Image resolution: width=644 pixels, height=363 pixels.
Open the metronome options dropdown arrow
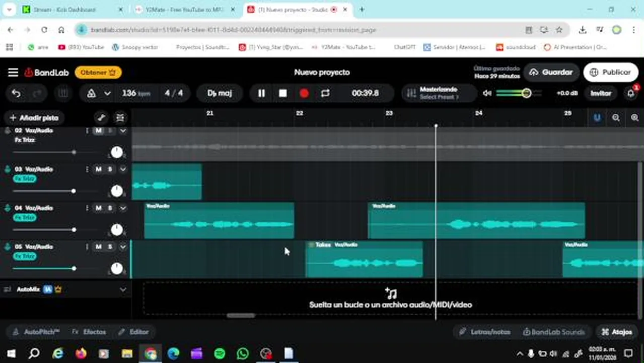[x=107, y=93]
